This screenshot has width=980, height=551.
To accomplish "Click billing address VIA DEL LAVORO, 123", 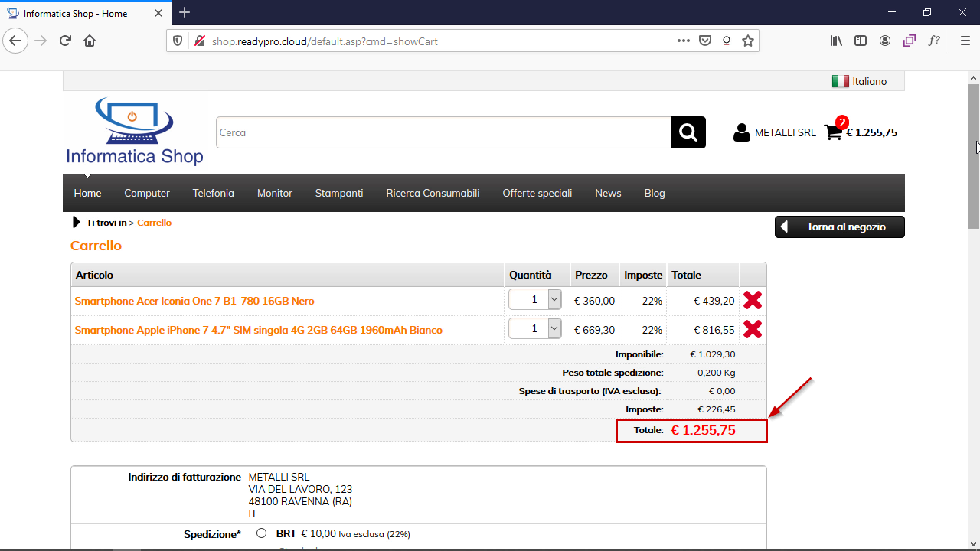I will point(300,489).
